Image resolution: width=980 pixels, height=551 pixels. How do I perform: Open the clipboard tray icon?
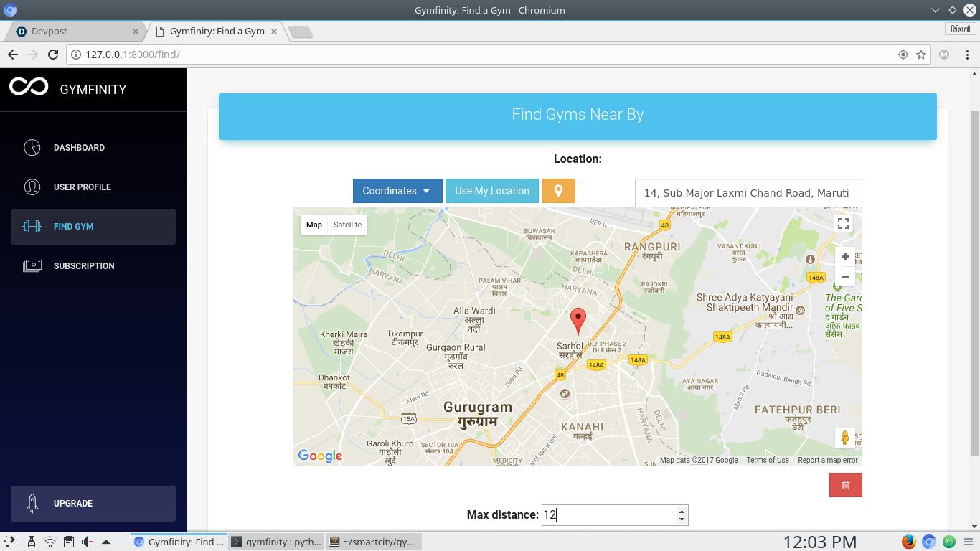pos(69,542)
